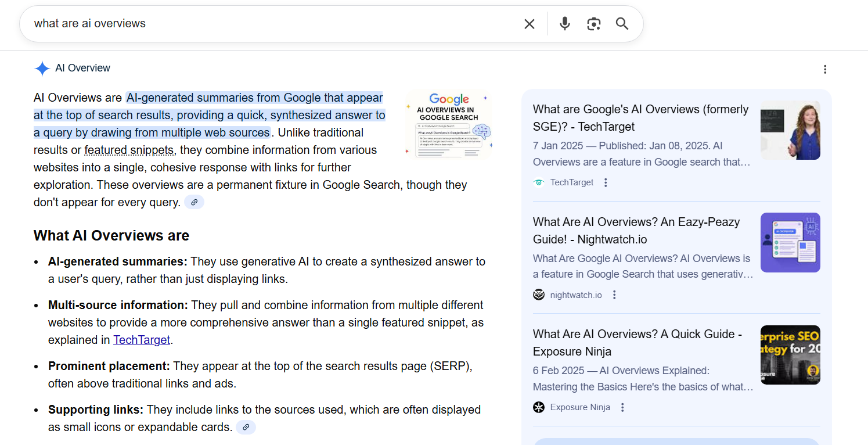
Task: Click link icon after Supporting links bullet
Action: (246, 427)
